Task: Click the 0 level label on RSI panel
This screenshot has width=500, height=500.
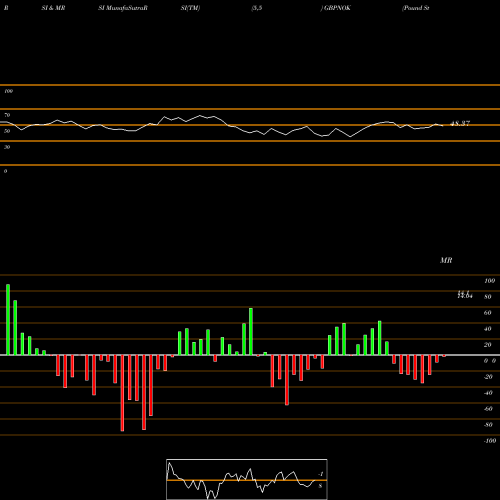Action: click(x=5, y=171)
